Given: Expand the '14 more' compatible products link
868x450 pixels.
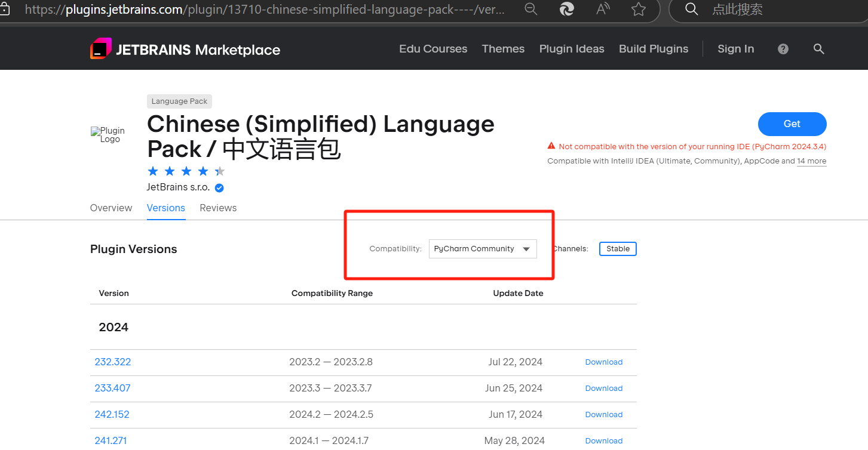Looking at the screenshot, I should tap(812, 161).
